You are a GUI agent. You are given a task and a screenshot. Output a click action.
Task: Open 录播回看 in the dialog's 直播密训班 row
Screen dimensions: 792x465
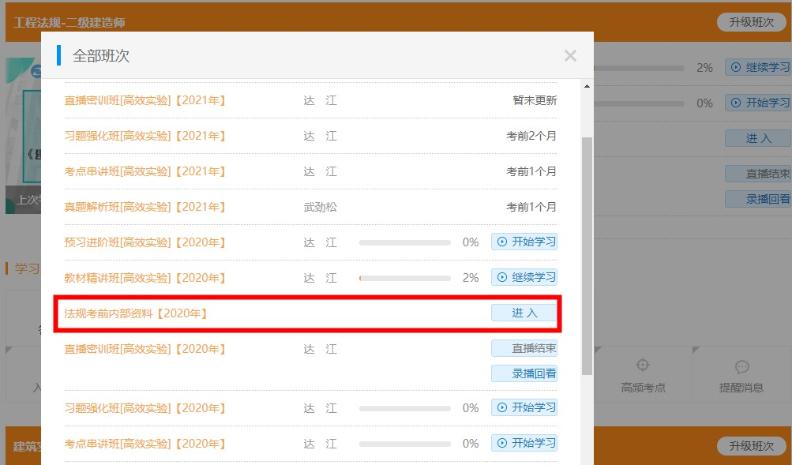[x=524, y=373]
